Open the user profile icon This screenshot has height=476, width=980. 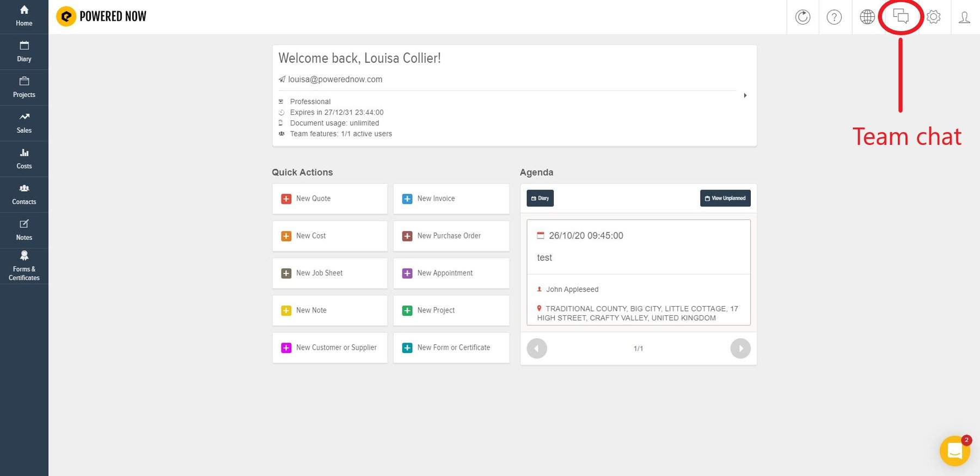point(964,17)
